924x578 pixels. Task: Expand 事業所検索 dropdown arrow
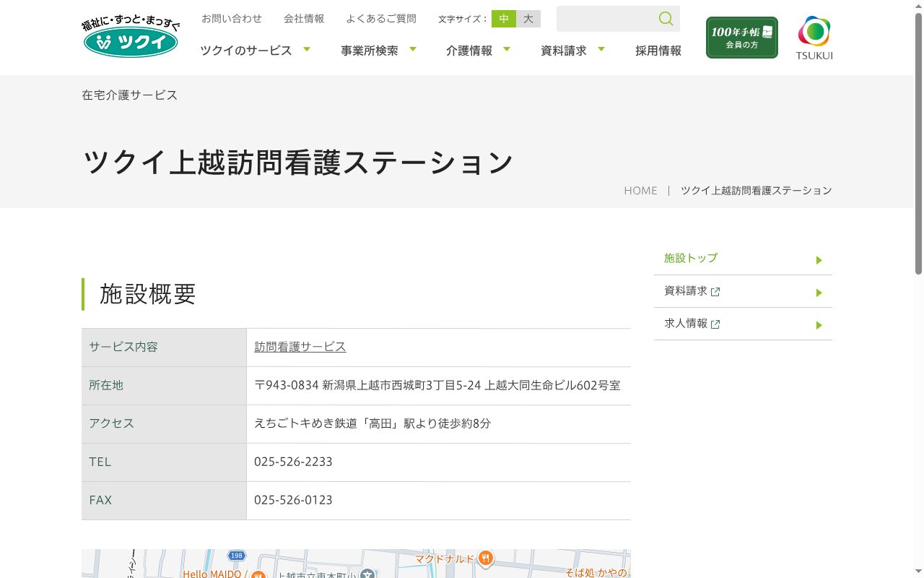click(413, 49)
